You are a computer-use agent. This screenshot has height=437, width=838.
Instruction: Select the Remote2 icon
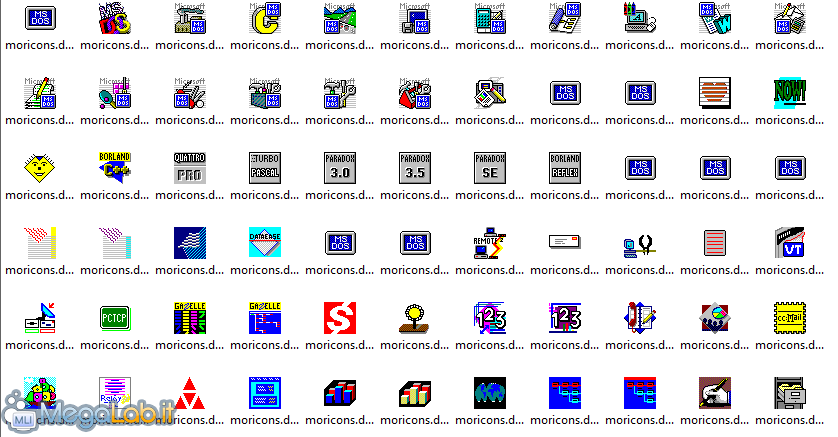coord(490,243)
